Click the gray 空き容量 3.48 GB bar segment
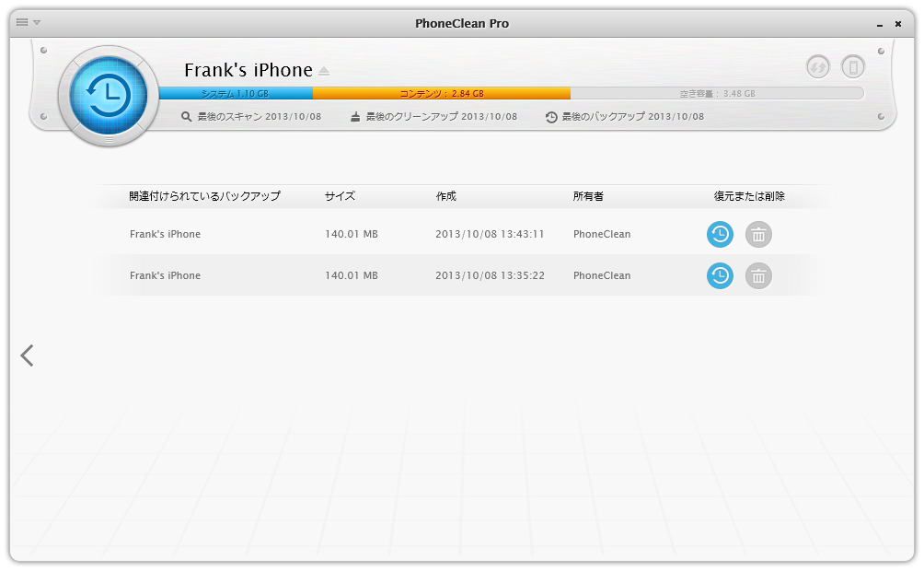Screen dimensions: 924x571 (x=717, y=93)
